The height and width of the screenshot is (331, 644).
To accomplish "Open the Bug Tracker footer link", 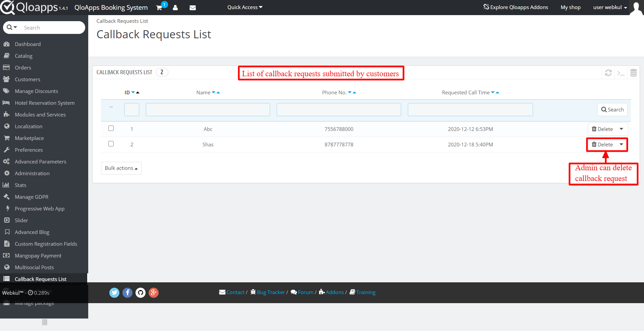I will pos(270,292).
